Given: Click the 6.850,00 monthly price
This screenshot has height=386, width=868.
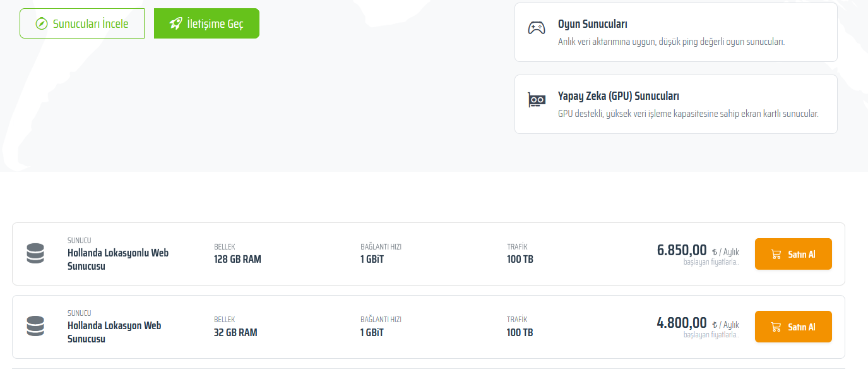Looking at the screenshot, I should click(682, 250).
